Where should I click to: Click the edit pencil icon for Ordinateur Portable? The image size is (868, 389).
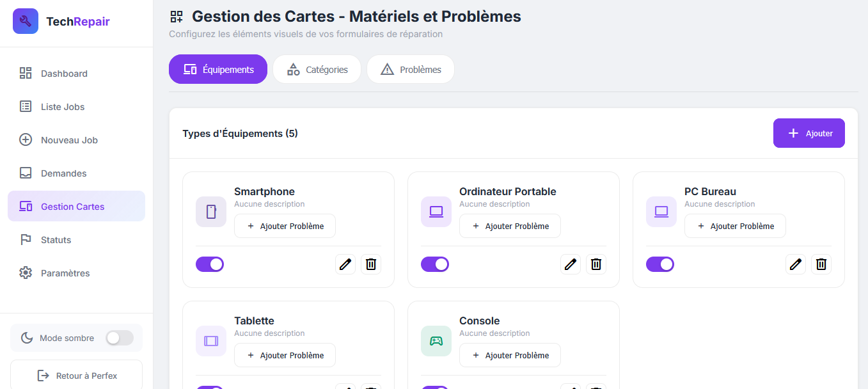pos(571,264)
